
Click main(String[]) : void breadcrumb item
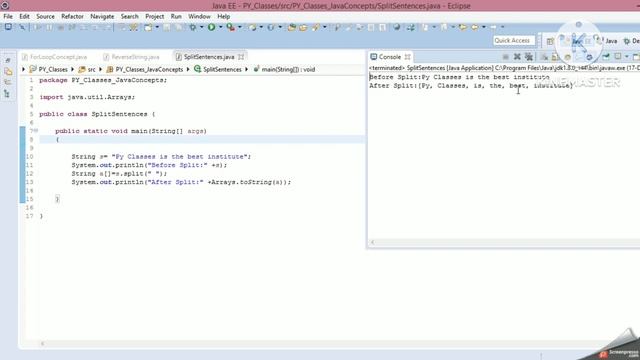tap(284, 69)
